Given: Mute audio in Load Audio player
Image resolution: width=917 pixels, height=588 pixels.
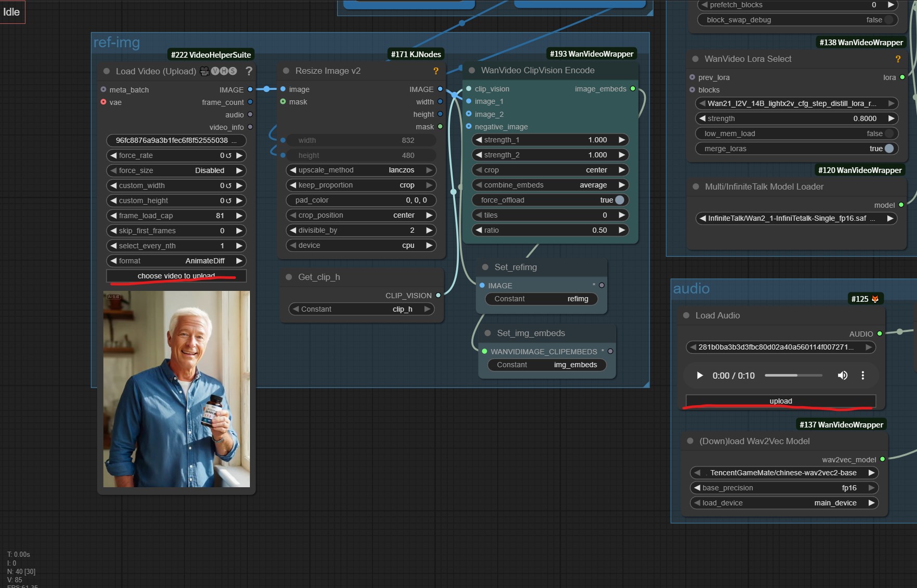Looking at the screenshot, I should tap(843, 376).
